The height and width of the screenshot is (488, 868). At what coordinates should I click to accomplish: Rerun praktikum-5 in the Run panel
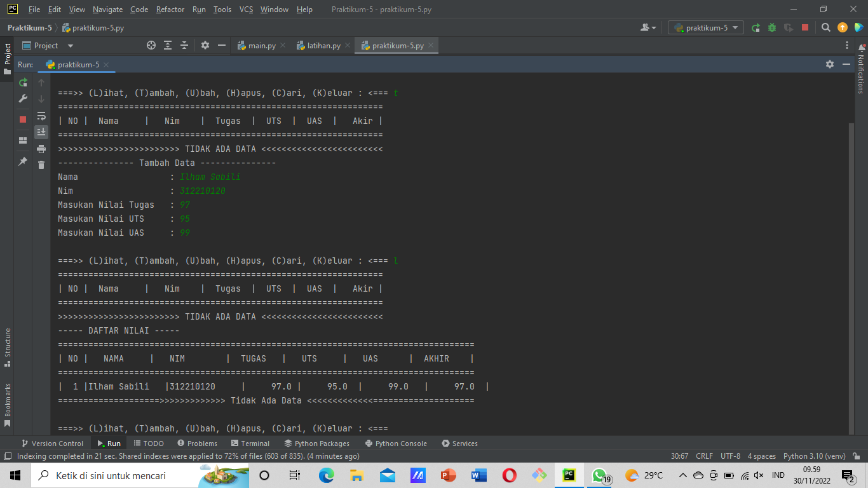pos(23,83)
